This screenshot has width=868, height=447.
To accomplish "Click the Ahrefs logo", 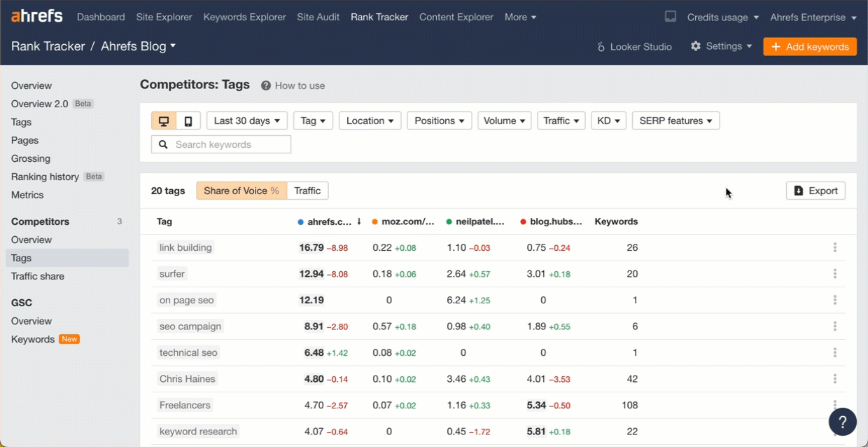I will click(x=36, y=15).
